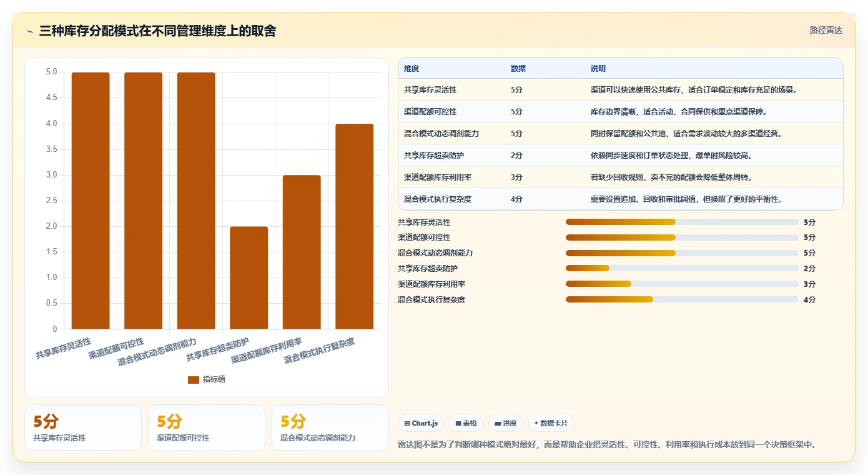Click the 共享库存灵活性 progress bar
The width and height of the screenshot is (868, 475).
coord(682,222)
